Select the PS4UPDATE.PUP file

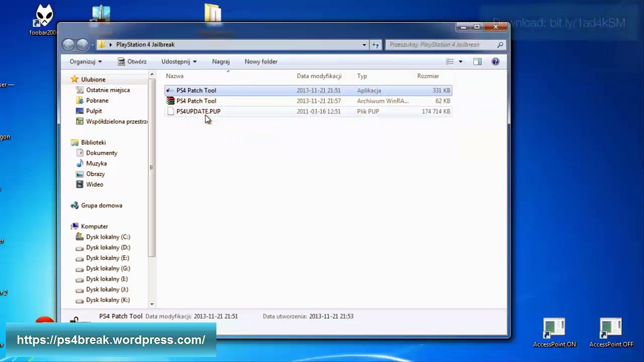coord(308,112)
